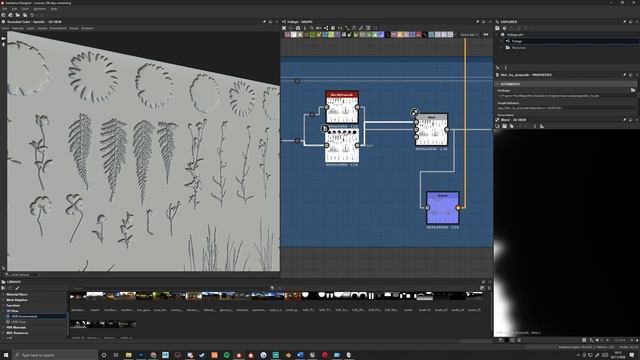Open the File menu

(x=4, y=9)
